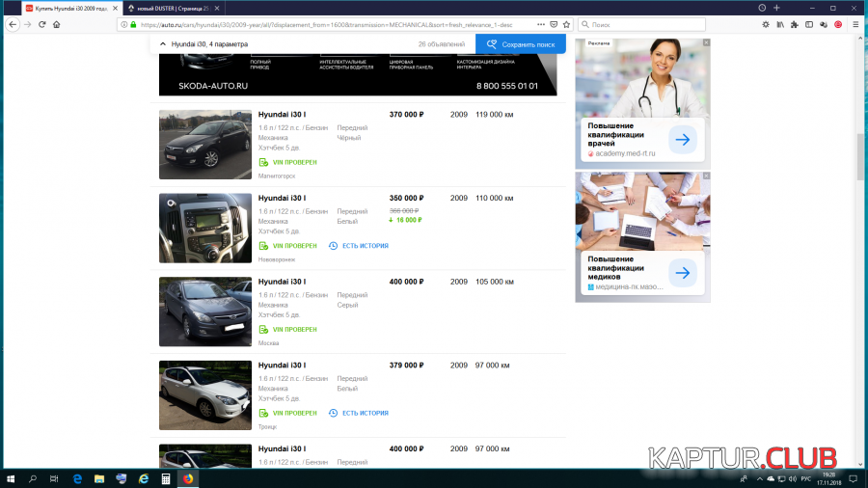The height and width of the screenshot is (488, 868).
Task: Open Повышение квалификации медиков ad arrow
Action: click(x=683, y=273)
